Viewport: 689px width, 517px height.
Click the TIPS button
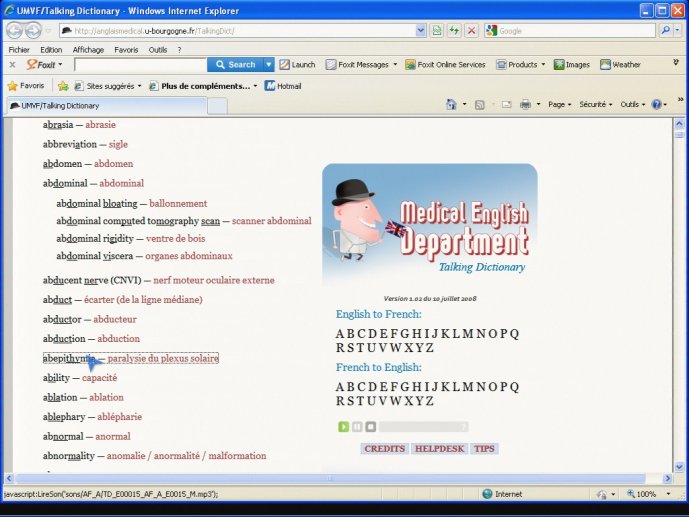click(484, 448)
